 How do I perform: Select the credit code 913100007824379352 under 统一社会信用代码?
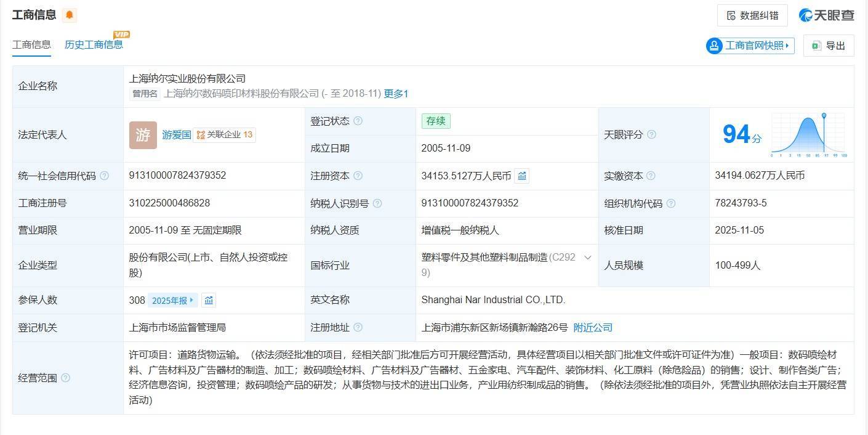[x=177, y=175]
